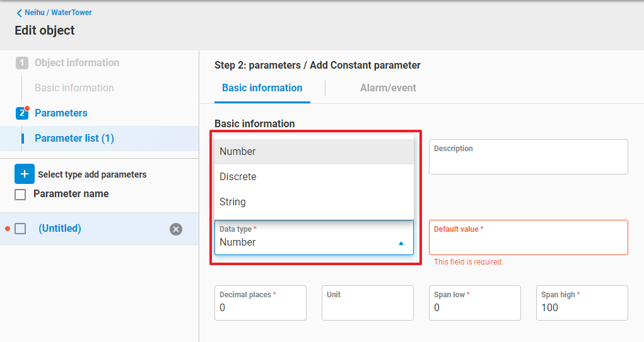
Task: Tick the checkbox beside Untitled parameter
Action: (x=20, y=229)
